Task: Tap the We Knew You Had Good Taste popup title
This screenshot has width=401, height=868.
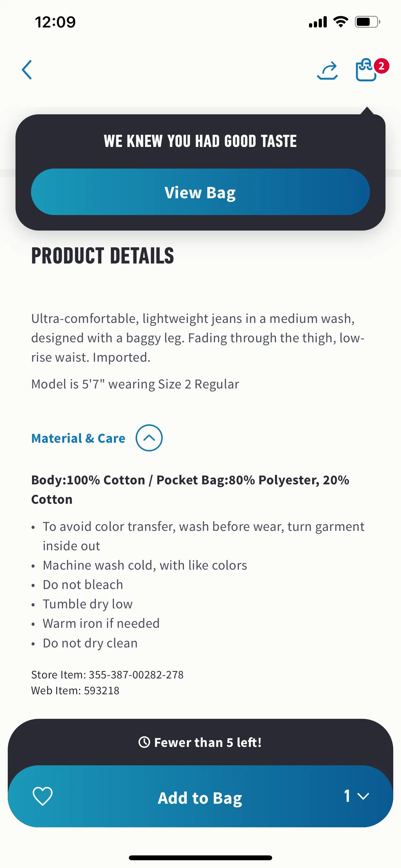Action: (x=200, y=141)
